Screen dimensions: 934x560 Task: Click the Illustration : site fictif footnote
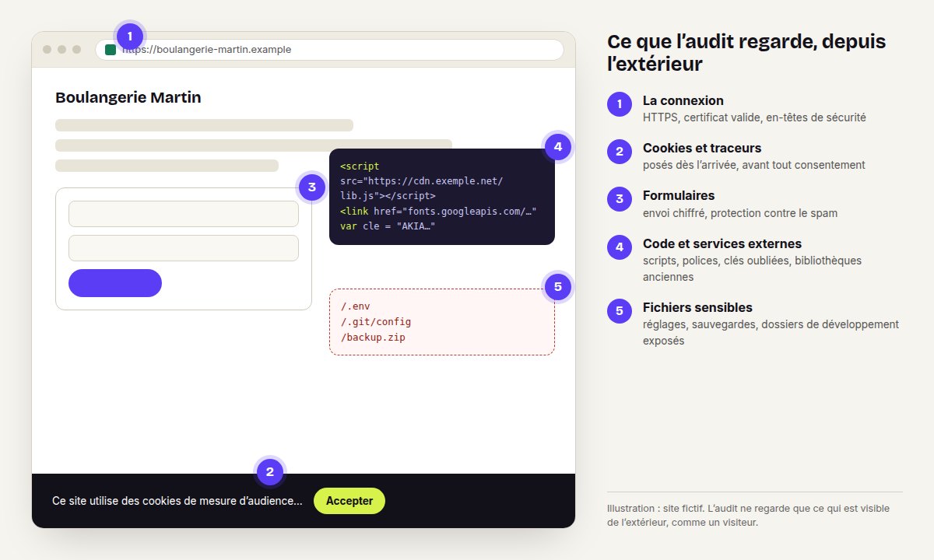749,515
